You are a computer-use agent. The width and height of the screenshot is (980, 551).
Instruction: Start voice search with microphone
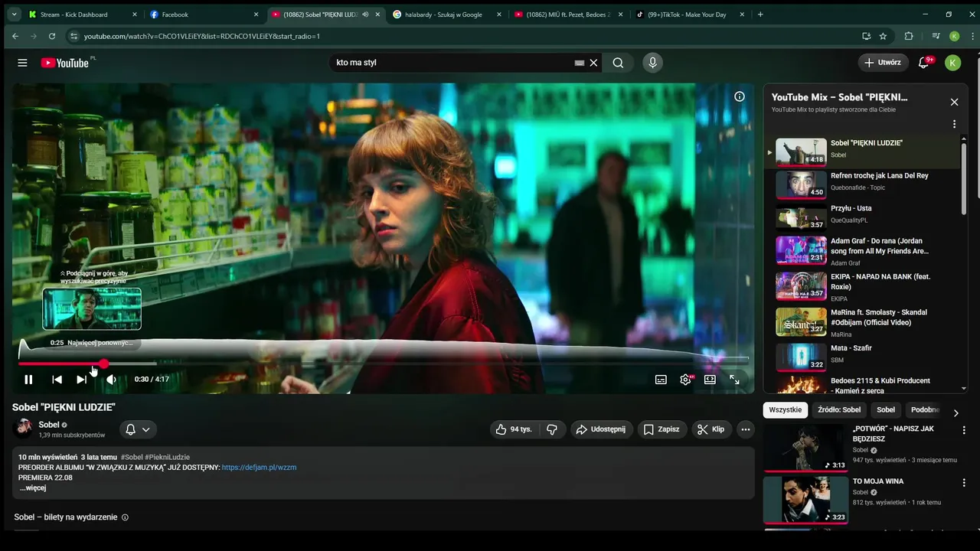tap(652, 63)
